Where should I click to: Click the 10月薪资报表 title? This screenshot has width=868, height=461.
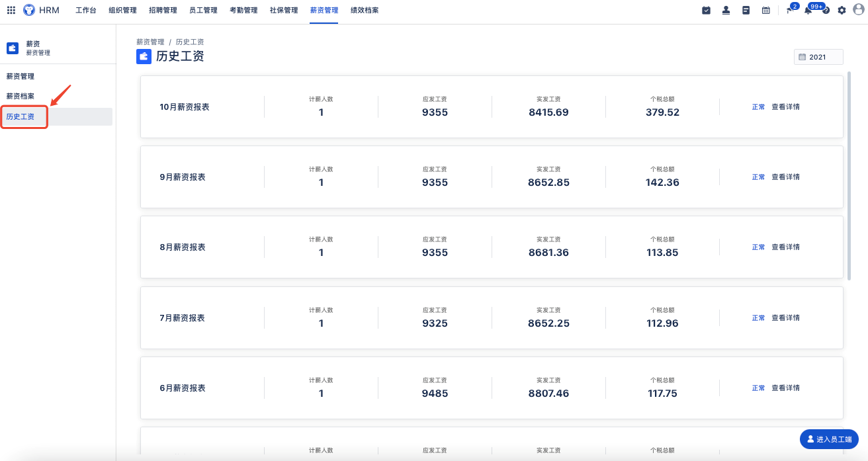pos(185,106)
